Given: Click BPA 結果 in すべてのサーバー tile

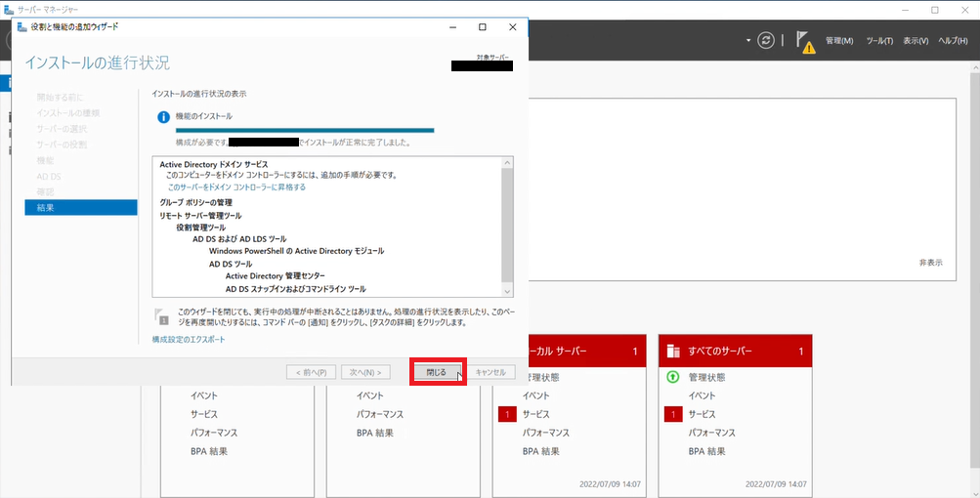Looking at the screenshot, I should [706, 451].
